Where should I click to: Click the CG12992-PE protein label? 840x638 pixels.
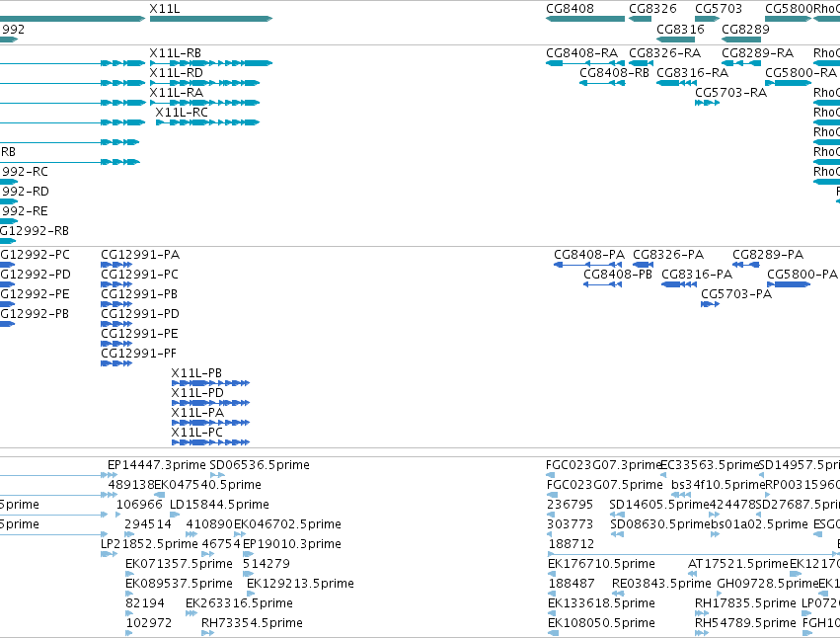click(35, 294)
